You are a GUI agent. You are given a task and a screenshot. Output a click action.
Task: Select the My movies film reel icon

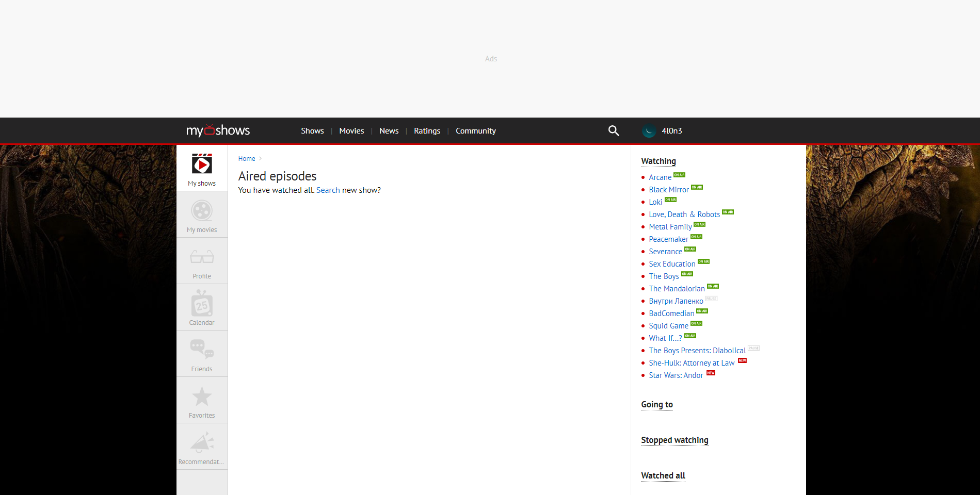point(202,211)
